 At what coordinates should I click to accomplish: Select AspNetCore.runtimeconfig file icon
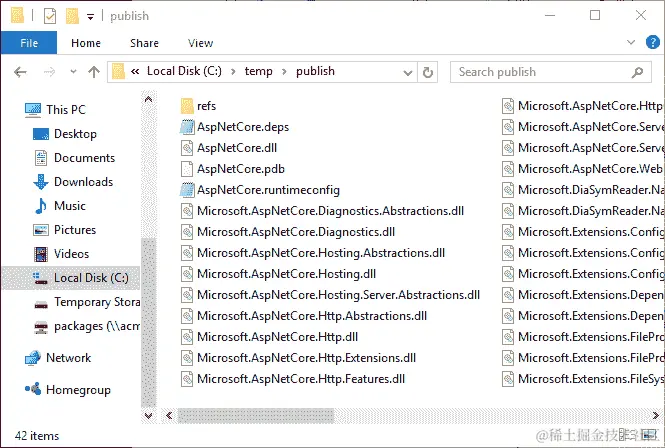click(187, 190)
